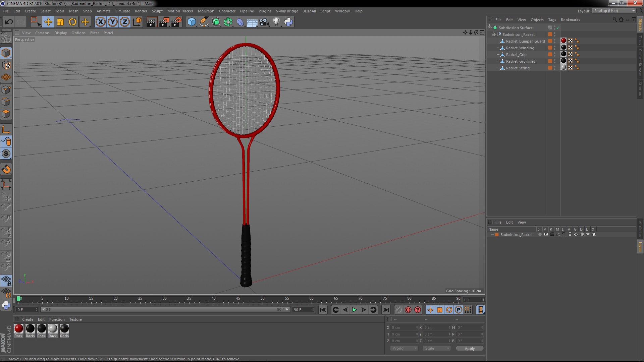
Task: Add a camera object
Action: point(264,22)
